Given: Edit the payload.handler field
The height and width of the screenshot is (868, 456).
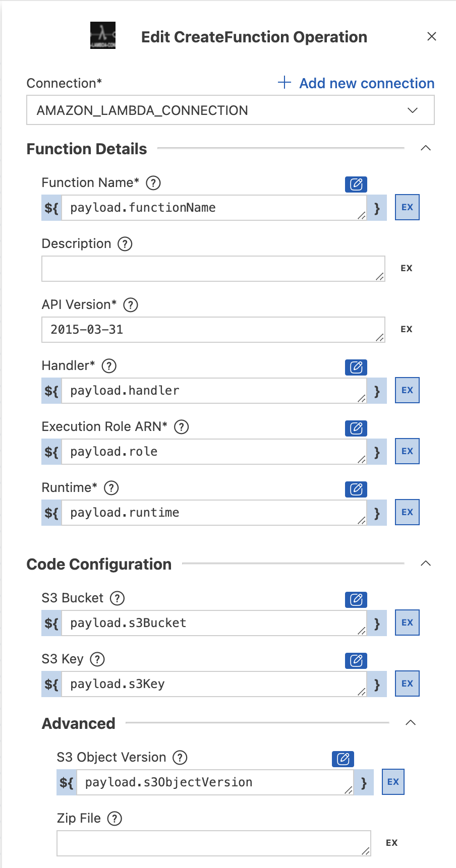Looking at the screenshot, I should tap(214, 391).
